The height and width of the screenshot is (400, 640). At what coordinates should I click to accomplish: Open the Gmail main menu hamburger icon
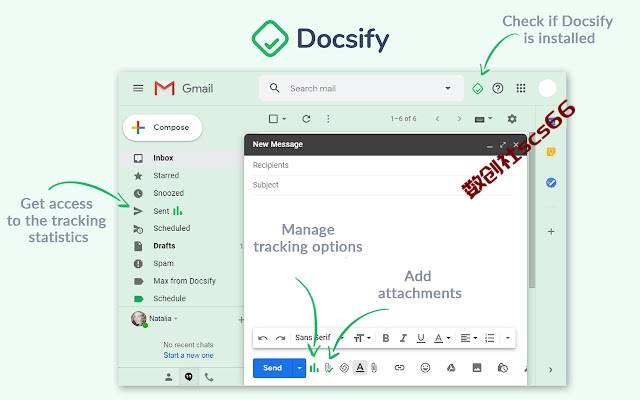[138, 88]
